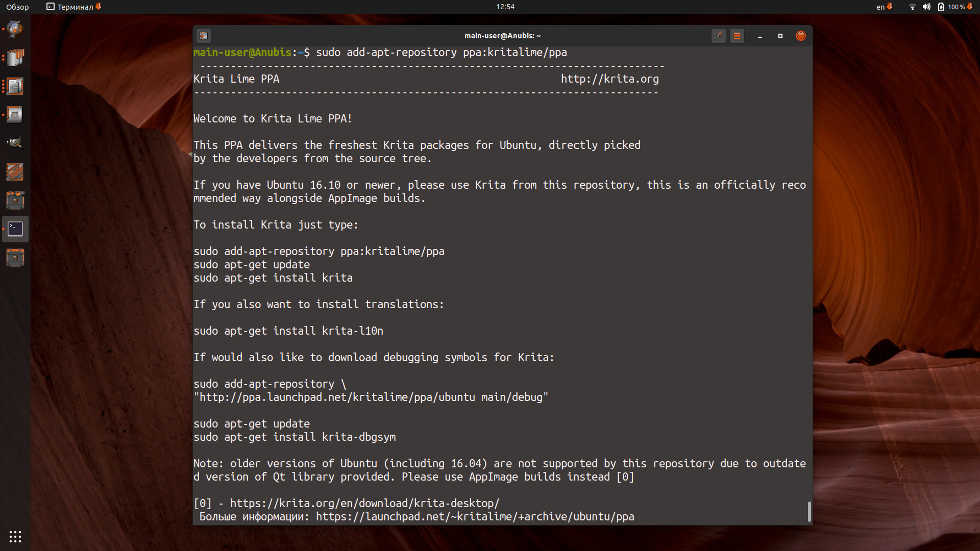This screenshot has height=551, width=980.
Task: Click the ppa.launchpad.net main/debug URL line
Action: [x=371, y=397]
